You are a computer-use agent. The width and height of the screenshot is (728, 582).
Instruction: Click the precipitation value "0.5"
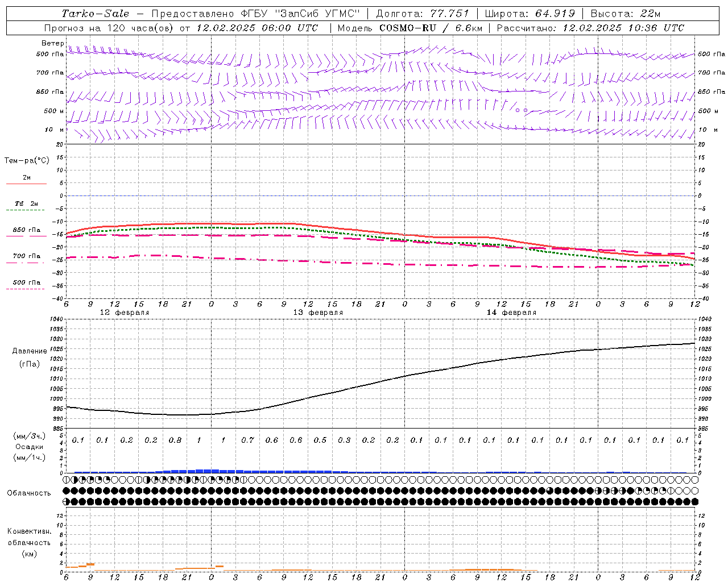click(320, 440)
